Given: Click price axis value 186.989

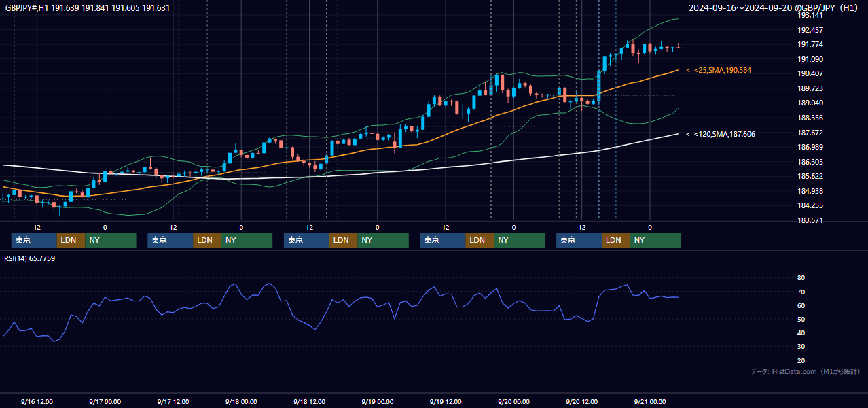Looking at the screenshot, I should (x=810, y=147).
